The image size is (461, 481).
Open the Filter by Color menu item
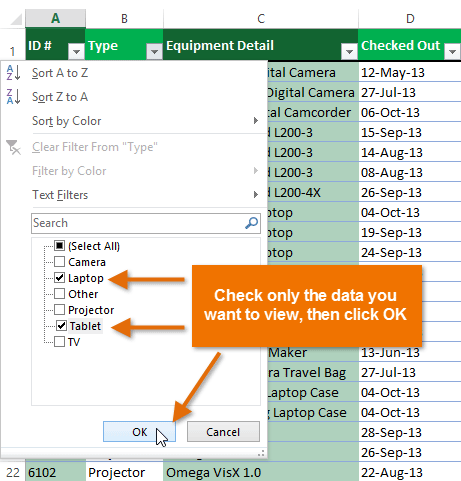pyautogui.click(x=133, y=171)
